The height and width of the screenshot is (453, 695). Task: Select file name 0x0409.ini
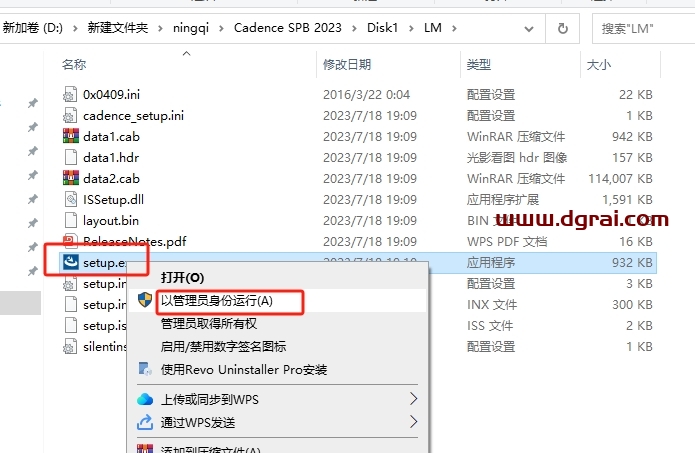112,94
